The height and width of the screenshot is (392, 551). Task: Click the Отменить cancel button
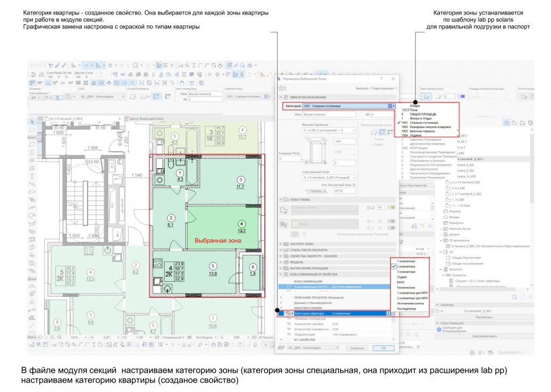357,348
